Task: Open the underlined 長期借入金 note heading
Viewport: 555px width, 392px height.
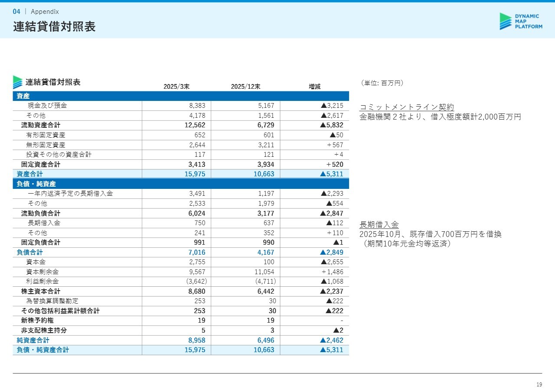Action: (379, 224)
